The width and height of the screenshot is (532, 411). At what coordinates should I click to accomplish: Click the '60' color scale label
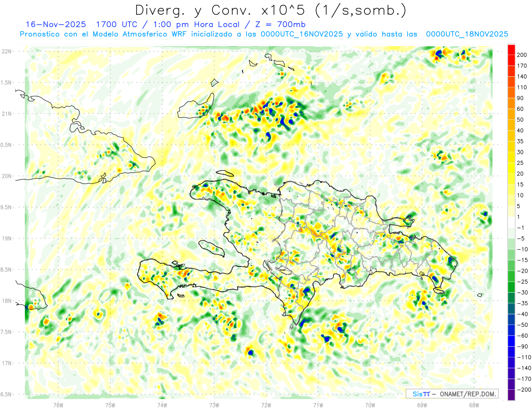tap(520, 109)
